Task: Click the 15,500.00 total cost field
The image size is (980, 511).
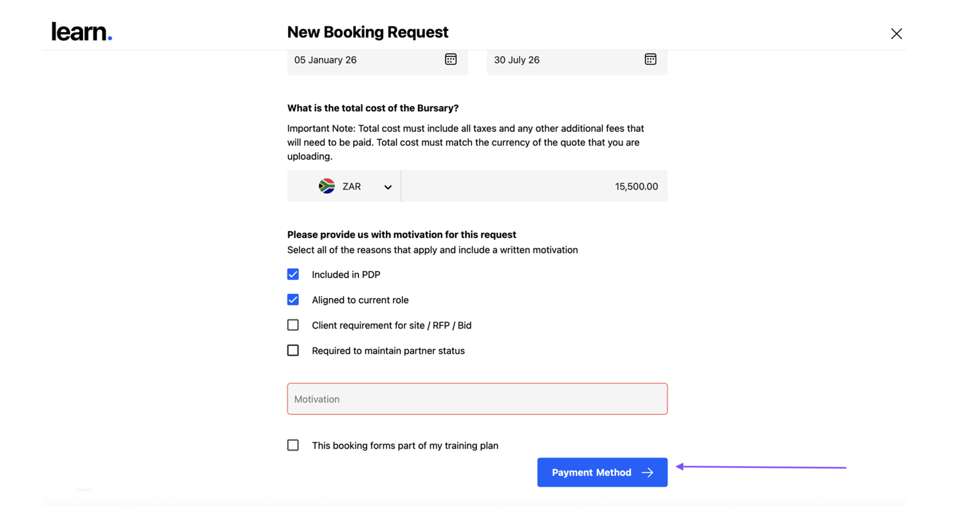Action: pyautogui.click(x=534, y=186)
